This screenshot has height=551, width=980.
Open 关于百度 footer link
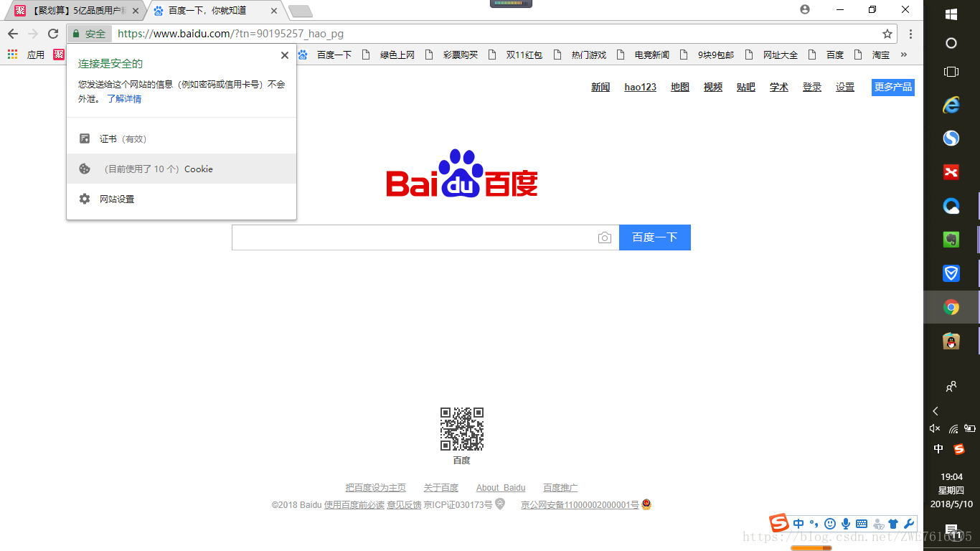pos(440,488)
